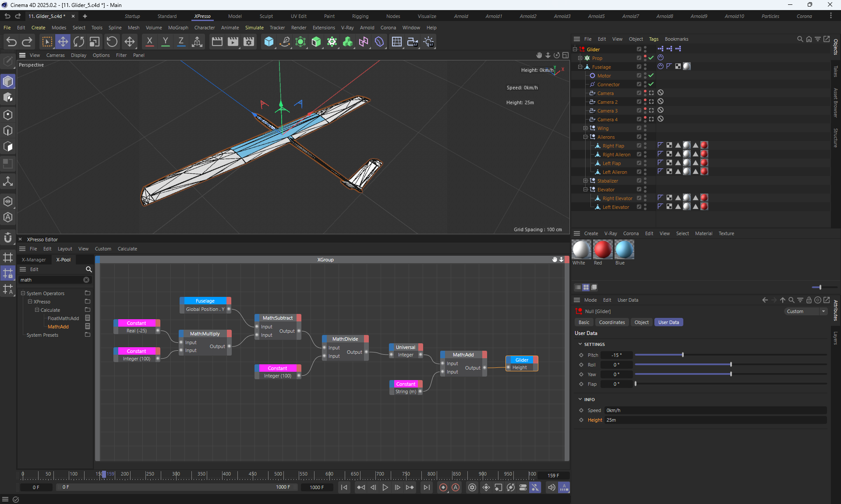The width and height of the screenshot is (841, 504).
Task: Click the Basic attribute tab button
Action: pyautogui.click(x=584, y=322)
